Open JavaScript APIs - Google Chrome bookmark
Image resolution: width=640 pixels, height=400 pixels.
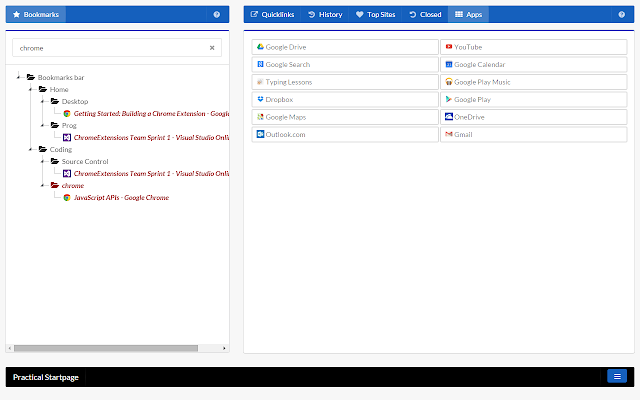pyautogui.click(x=121, y=198)
